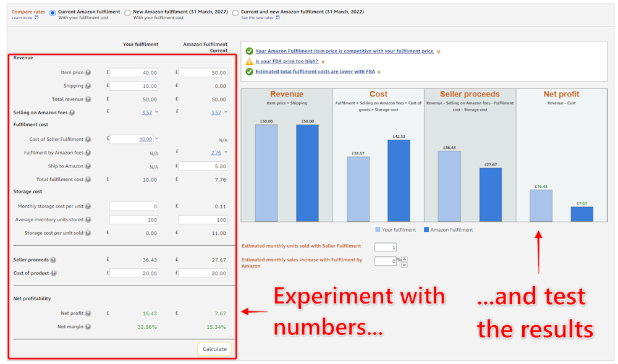This screenshot has height=364, width=618.
Task: Open help icon beside Seller proceeds
Action: (x=54, y=260)
